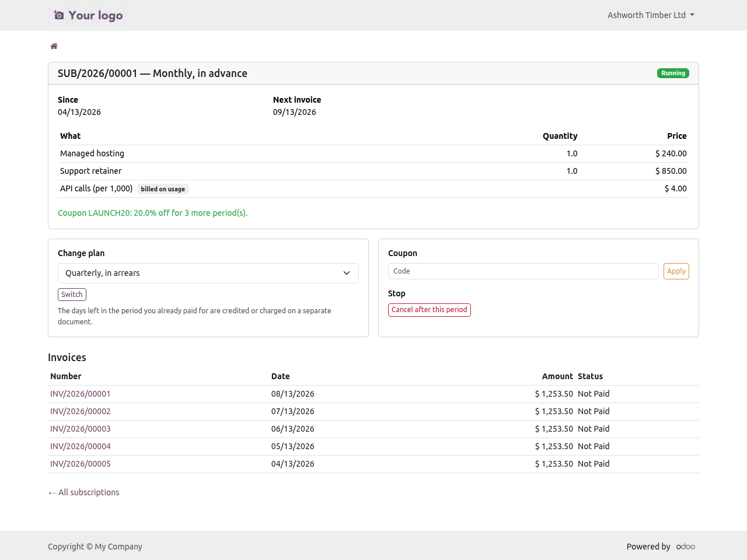747x560 pixels.
Task: Click the home breadcrumb icon
Action: coord(54,46)
